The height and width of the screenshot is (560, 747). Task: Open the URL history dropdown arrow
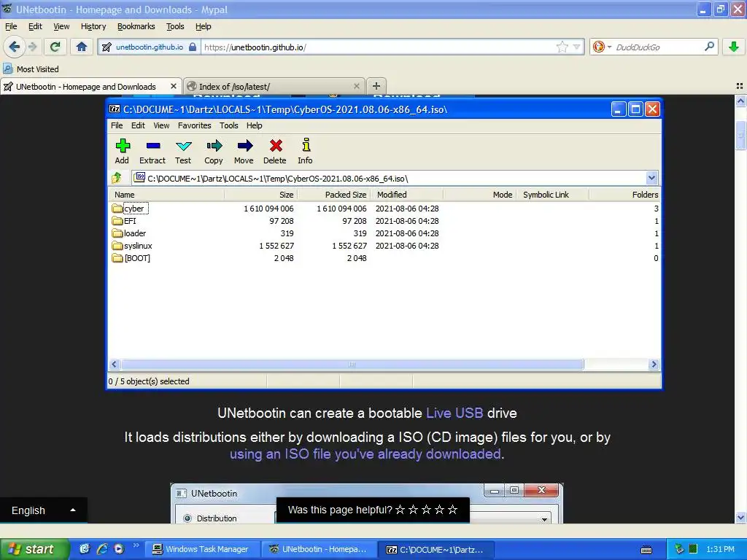(x=577, y=47)
